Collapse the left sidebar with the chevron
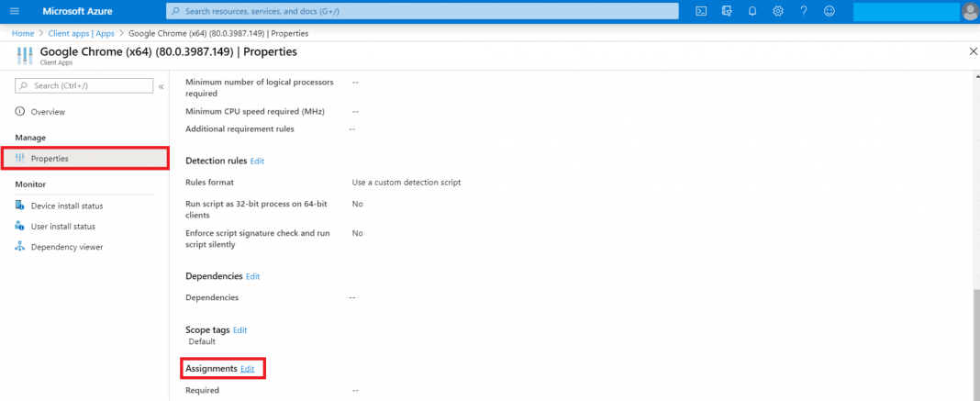980x401 pixels. [161, 86]
